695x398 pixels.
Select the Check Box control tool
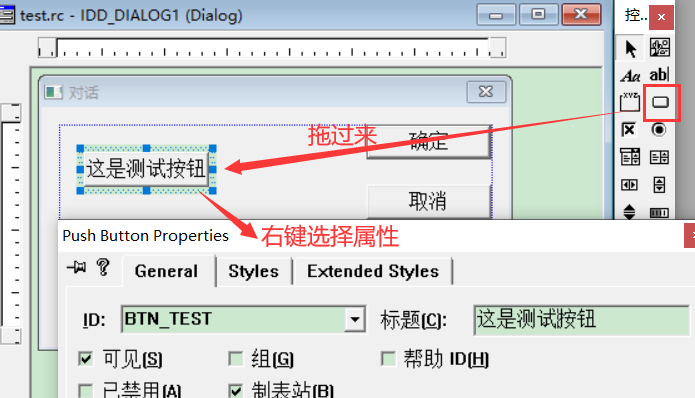[629, 130]
